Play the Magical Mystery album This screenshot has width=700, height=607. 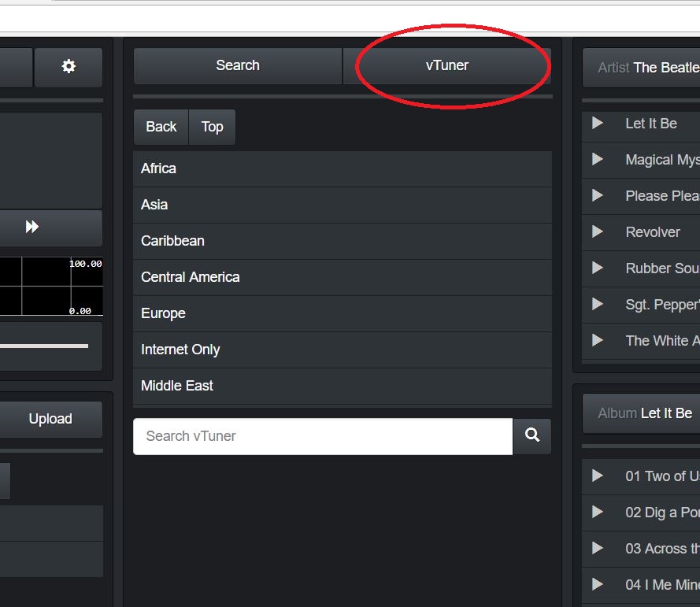[x=598, y=159]
